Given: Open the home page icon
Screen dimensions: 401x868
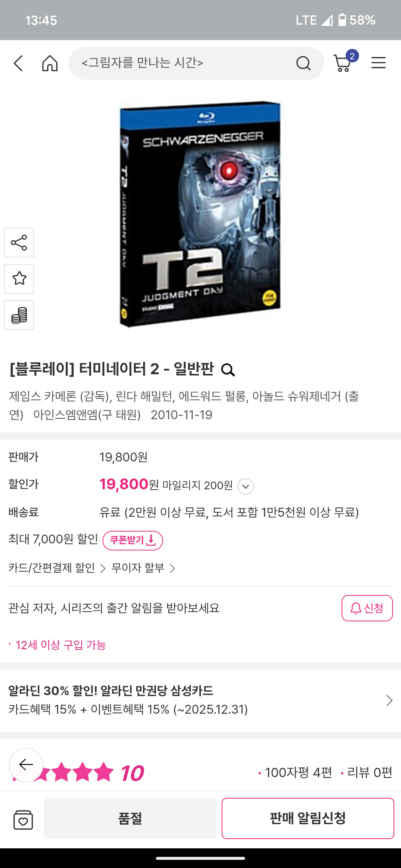Looking at the screenshot, I should [x=50, y=63].
